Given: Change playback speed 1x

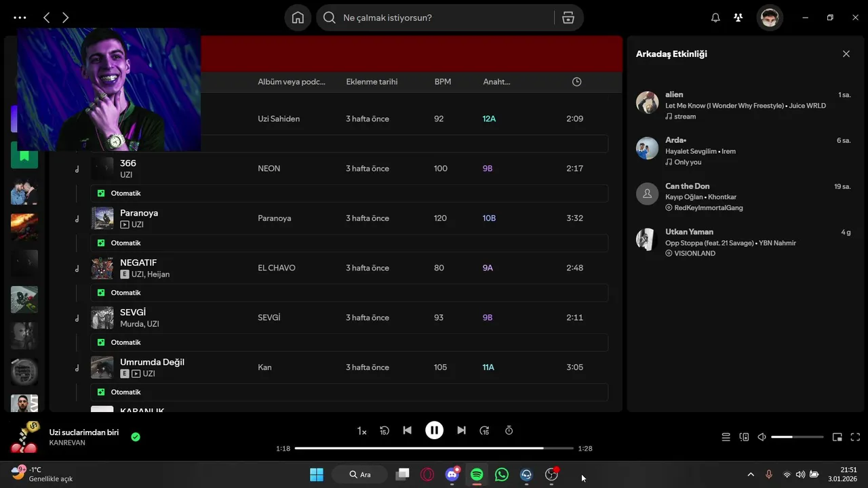Looking at the screenshot, I should point(362,431).
